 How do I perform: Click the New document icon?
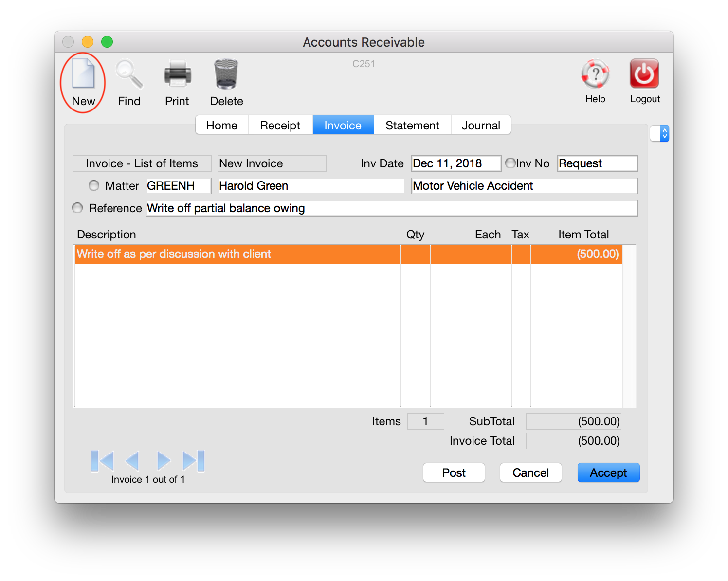[x=83, y=74]
